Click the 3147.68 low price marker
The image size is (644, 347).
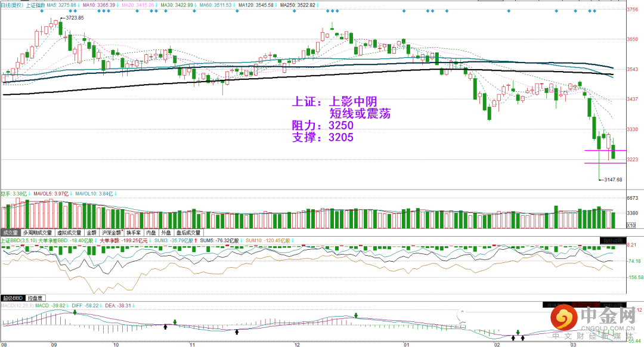tap(613, 179)
